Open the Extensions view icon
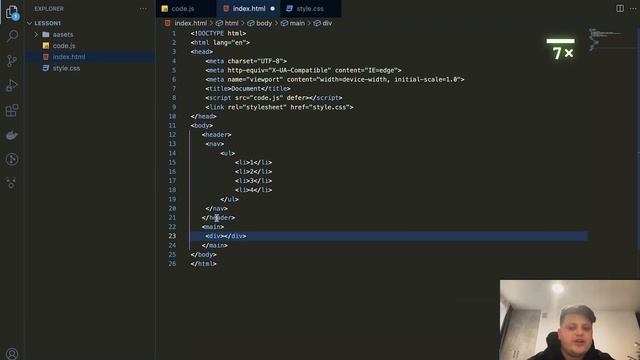Screen dimensions: 640x360 (x=12, y=110)
